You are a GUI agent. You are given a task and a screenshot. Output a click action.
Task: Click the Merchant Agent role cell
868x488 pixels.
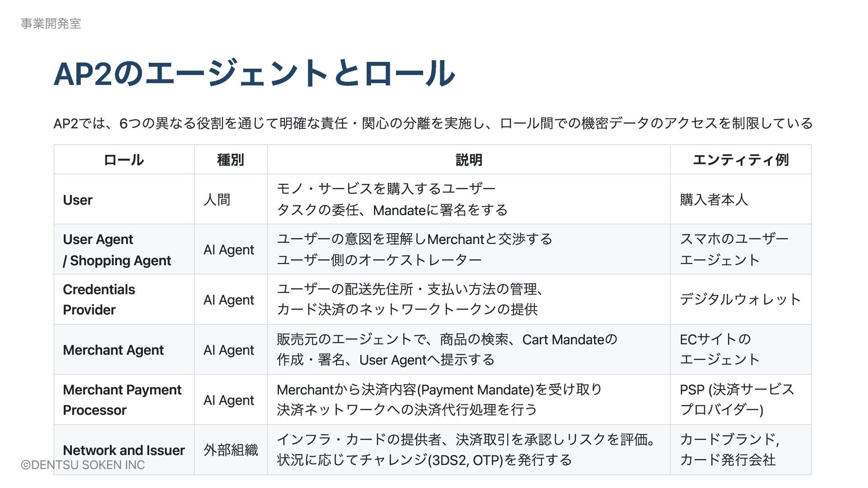[x=113, y=350]
